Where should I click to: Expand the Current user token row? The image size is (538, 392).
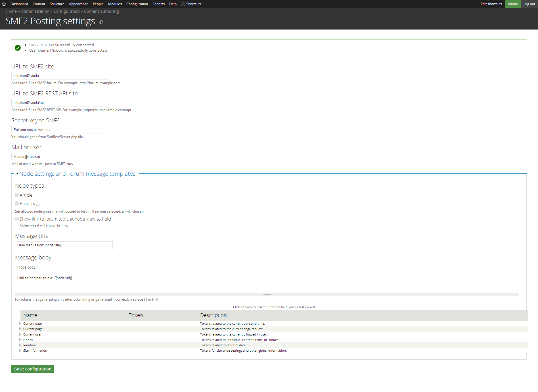pos(20,334)
